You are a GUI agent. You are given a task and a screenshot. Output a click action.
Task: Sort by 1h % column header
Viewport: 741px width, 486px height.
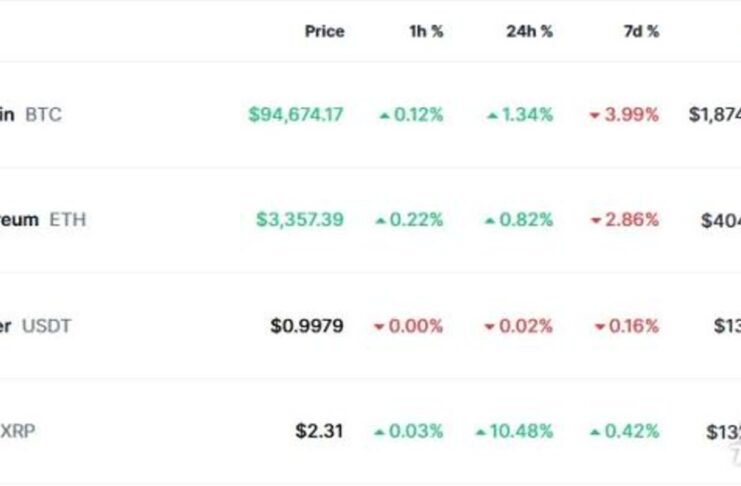pos(426,32)
